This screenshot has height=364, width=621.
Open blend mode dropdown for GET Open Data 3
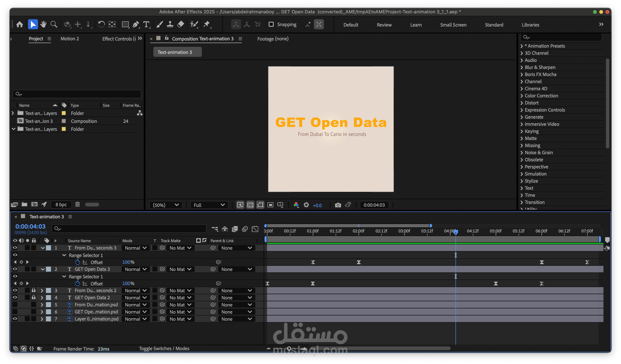[136, 269]
